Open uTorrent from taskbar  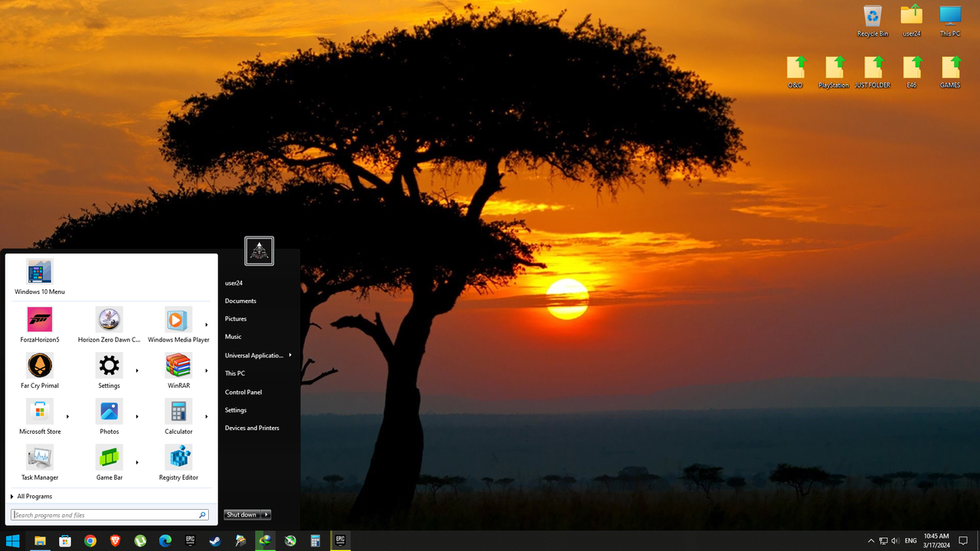pyautogui.click(x=140, y=540)
